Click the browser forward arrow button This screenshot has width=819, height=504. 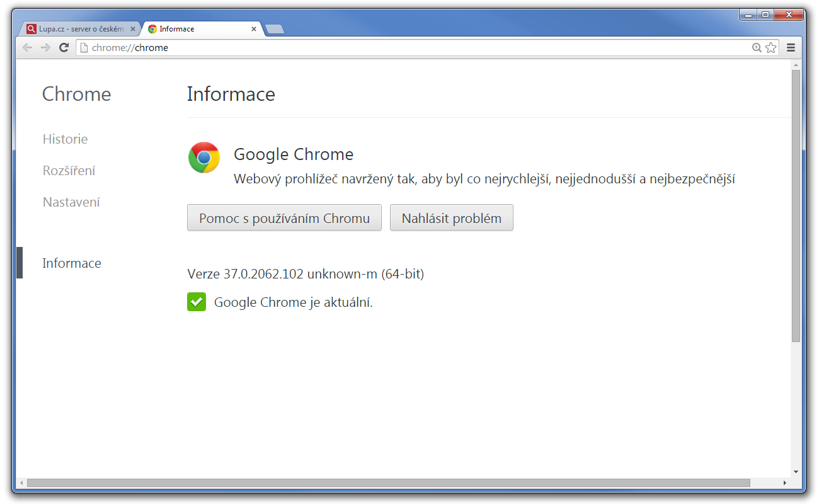[x=45, y=48]
